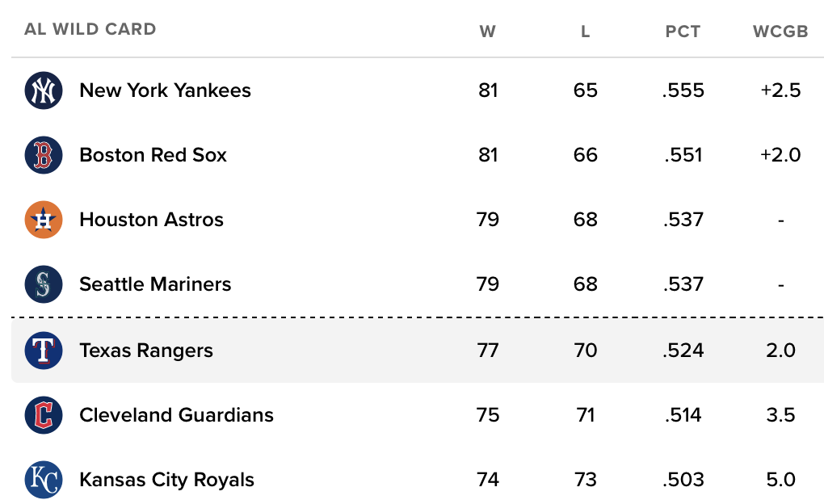Select the Seattle Mariners team name
Image resolution: width=824 pixels, height=504 pixels.
click(155, 284)
